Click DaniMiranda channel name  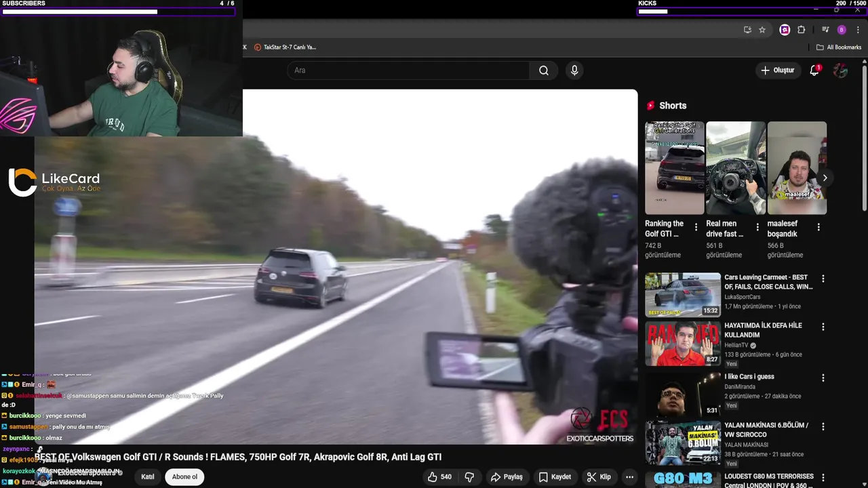pos(740,387)
